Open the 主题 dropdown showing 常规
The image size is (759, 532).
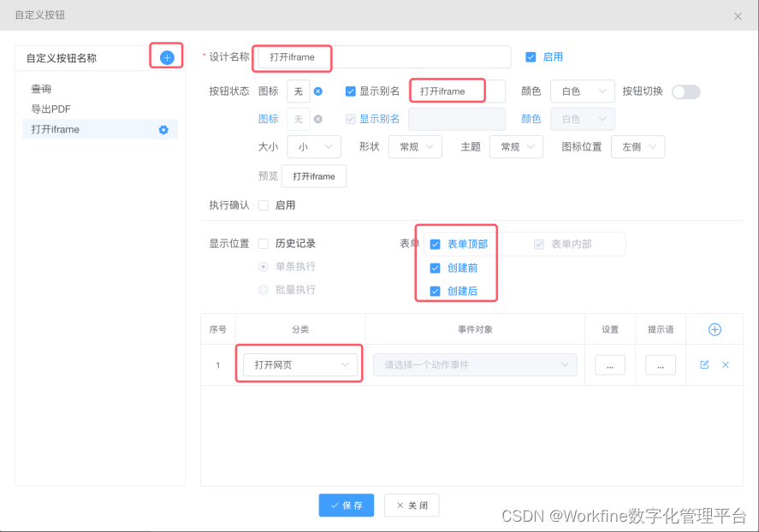(516, 147)
